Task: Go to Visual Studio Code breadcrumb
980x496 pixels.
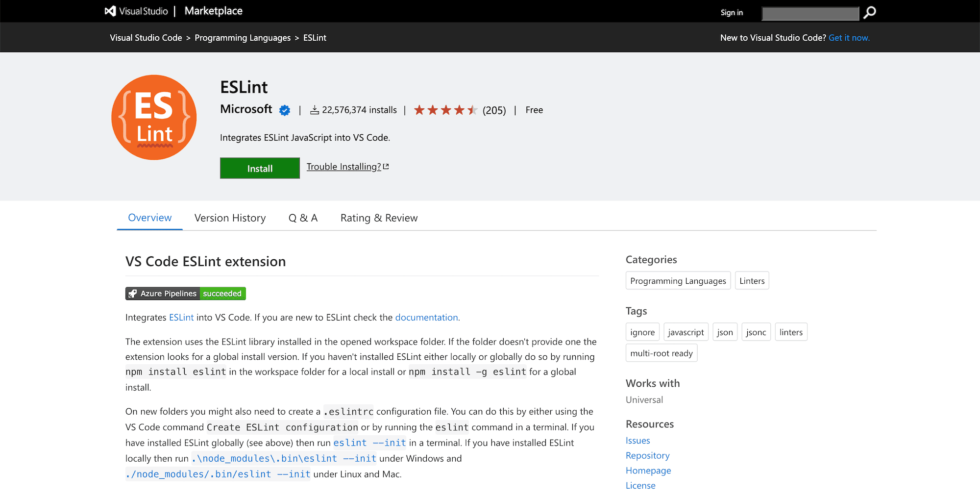Action: 146,38
